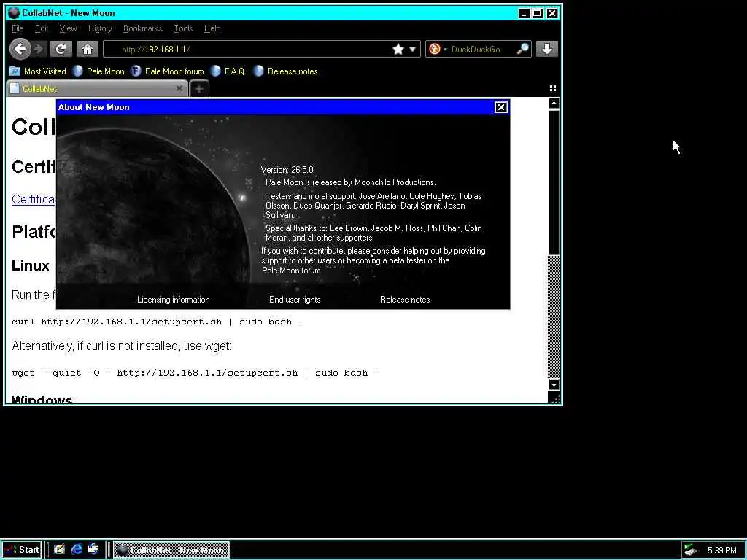Image resolution: width=747 pixels, height=560 pixels.
Task: Click the wget setupcert.sh command line
Action: tap(196, 373)
